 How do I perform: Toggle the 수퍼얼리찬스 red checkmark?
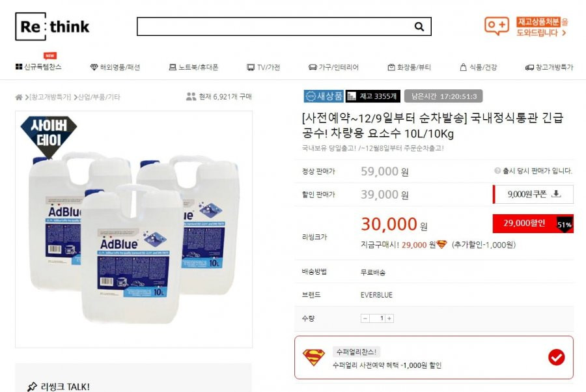click(x=556, y=357)
